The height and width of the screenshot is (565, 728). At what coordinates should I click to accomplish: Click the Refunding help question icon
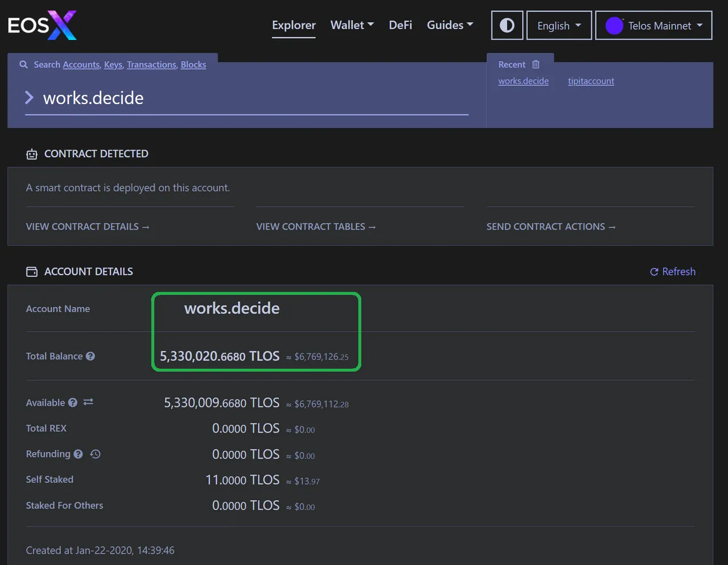tap(78, 454)
